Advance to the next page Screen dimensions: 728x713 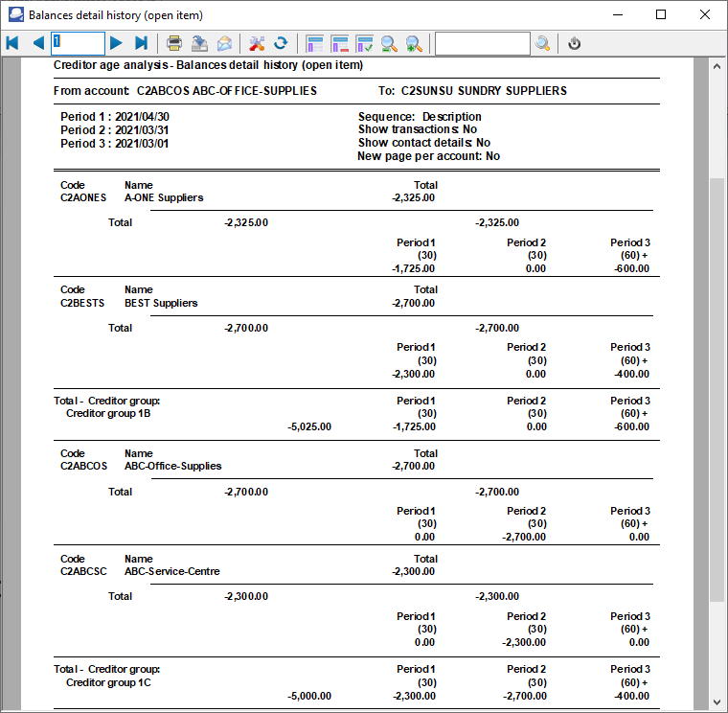point(116,43)
